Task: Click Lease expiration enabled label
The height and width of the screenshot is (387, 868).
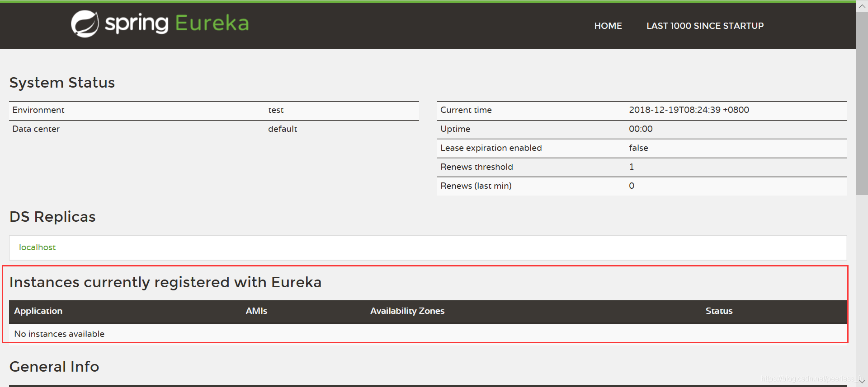Action: click(491, 148)
